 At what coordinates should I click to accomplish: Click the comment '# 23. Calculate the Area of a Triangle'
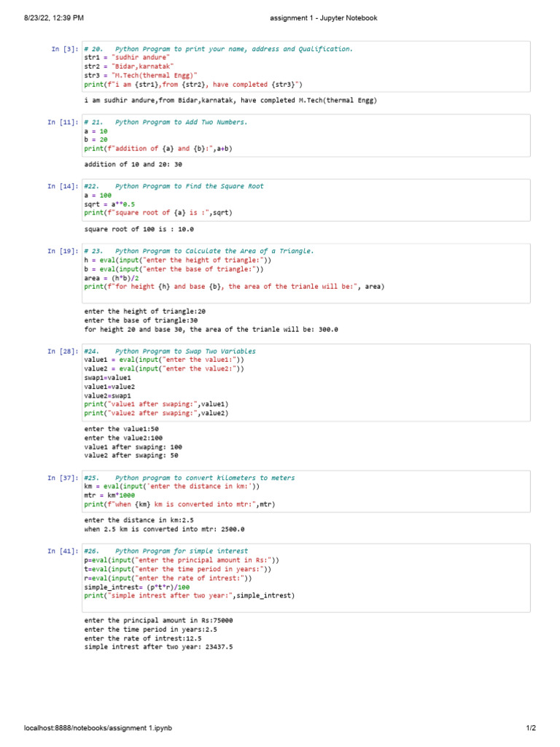click(199, 251)
